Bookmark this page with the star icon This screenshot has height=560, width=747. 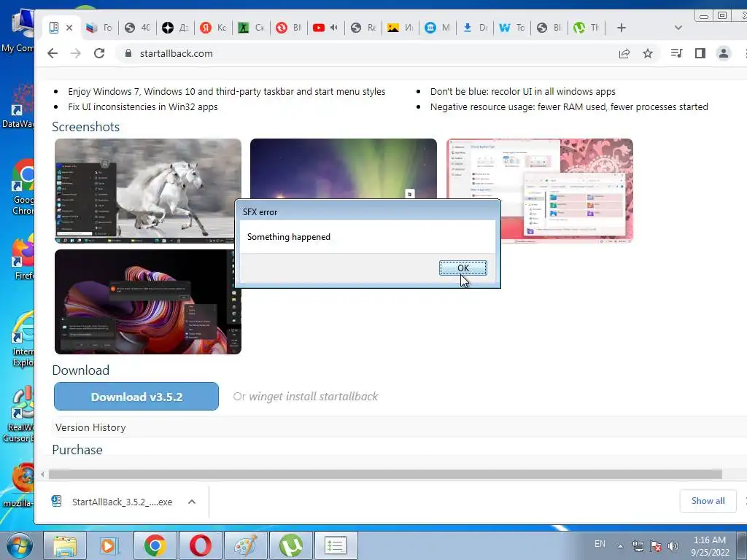pos(648,53)
